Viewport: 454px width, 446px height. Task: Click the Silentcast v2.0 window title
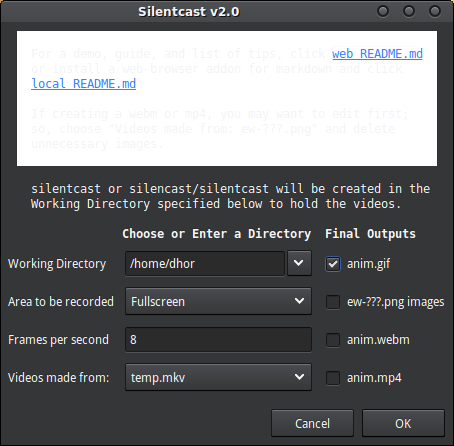click(x=189, y=12)
